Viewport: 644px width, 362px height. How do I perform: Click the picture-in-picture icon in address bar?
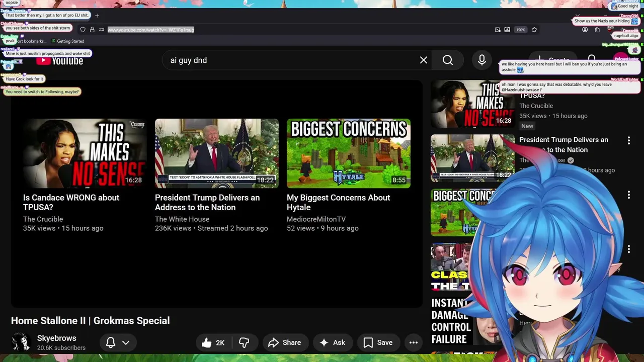click(498, 30)
